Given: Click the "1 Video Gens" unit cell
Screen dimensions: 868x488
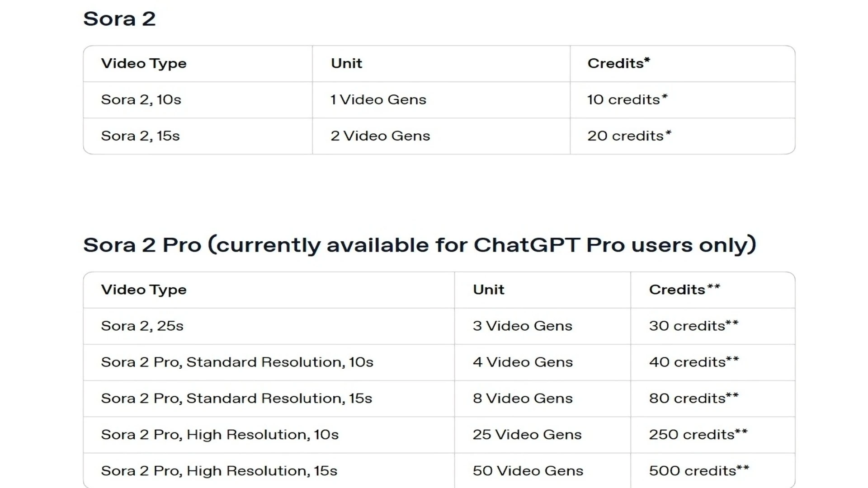Looking at the screenshot, I should (x=378, y=99).
